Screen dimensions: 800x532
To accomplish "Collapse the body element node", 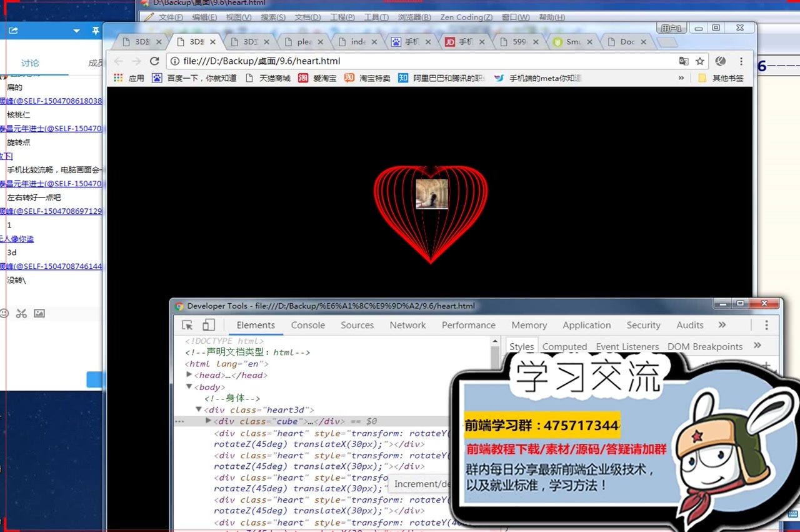I will click(190, 387).
